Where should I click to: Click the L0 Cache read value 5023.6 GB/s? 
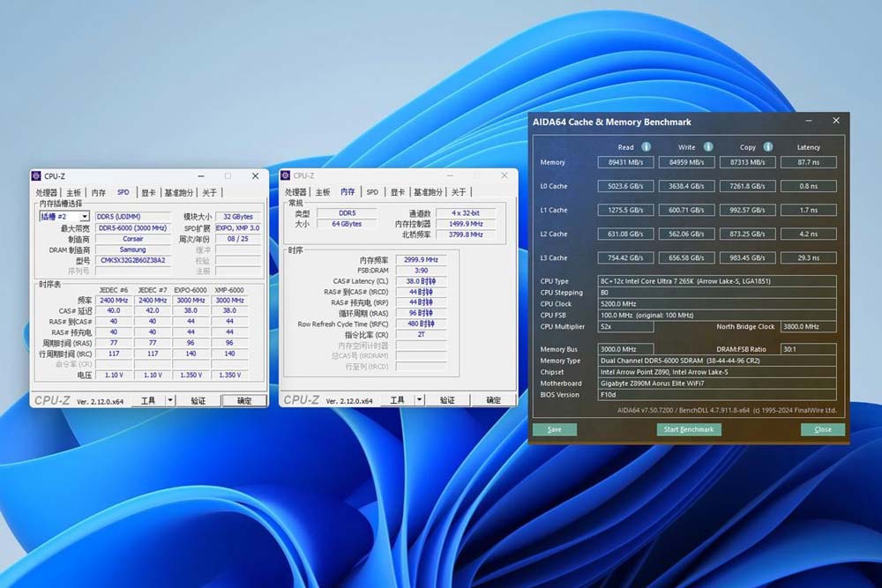(625, 186)
